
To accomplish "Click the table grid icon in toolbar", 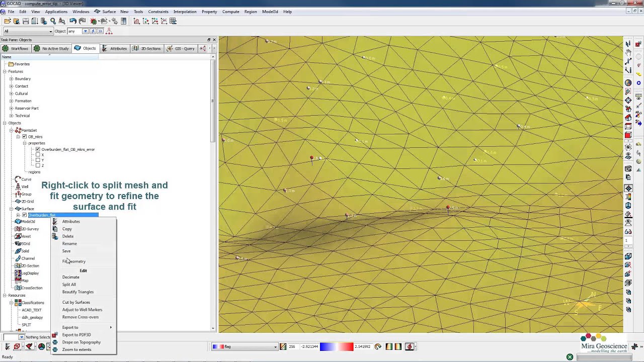I will coord(173,21).
